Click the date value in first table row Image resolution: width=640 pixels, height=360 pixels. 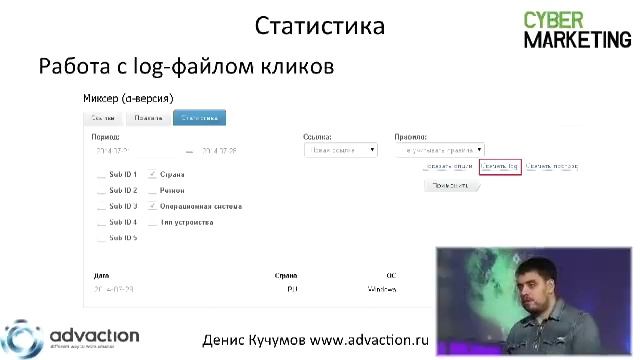point(113,289)
